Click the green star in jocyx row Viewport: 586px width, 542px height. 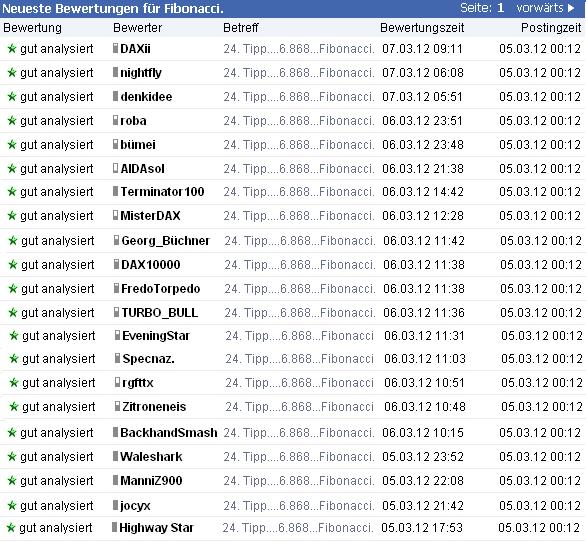[x=12, y=505]
